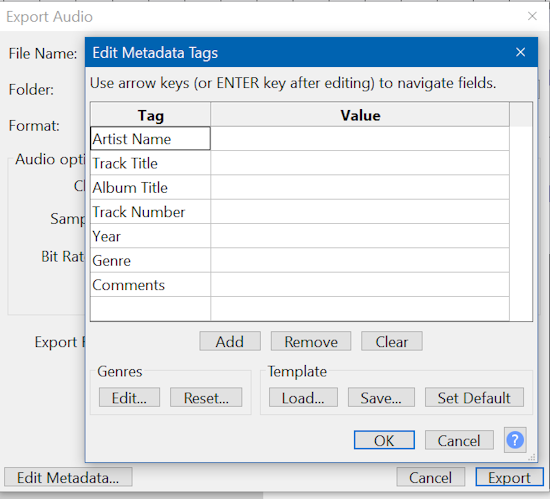
Task: Select the Album Title value cell
Action: coord(360,187)
